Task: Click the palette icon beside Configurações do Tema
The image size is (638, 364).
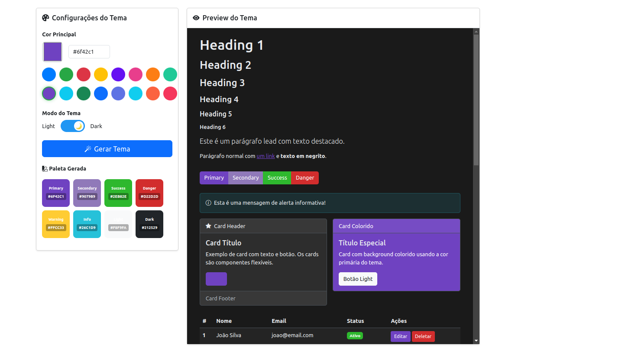Action: [x=45, y=18]
